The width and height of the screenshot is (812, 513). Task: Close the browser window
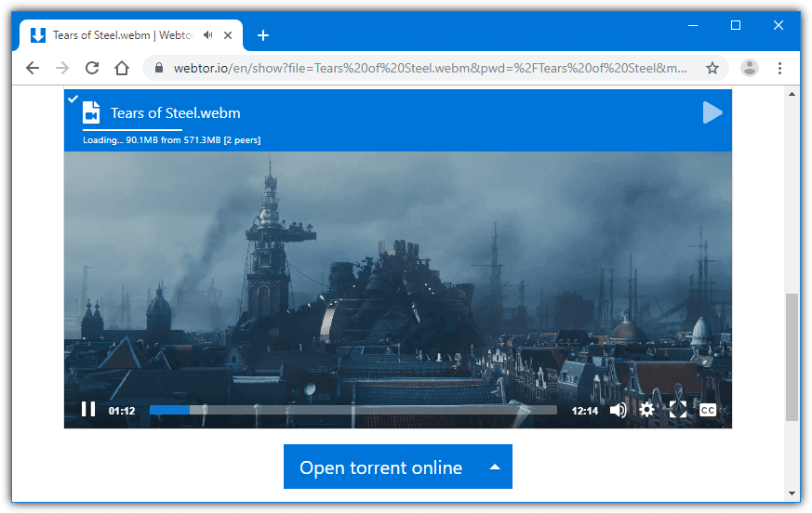pos(778,25)
